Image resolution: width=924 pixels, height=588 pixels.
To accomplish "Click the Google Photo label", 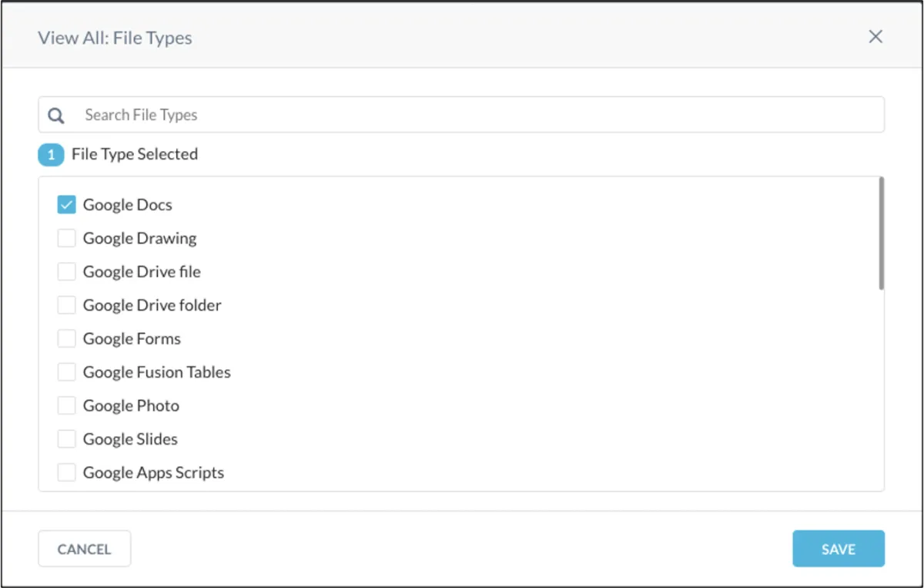I will point(131,406).
